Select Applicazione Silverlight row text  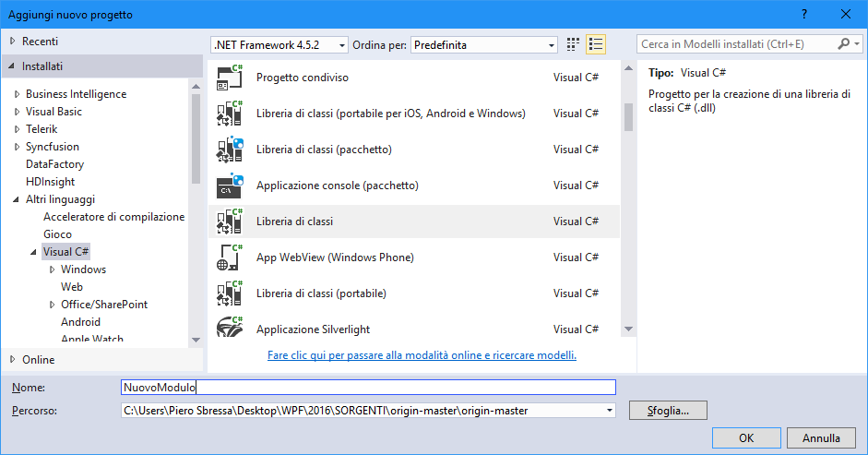(x=313, y=329)
